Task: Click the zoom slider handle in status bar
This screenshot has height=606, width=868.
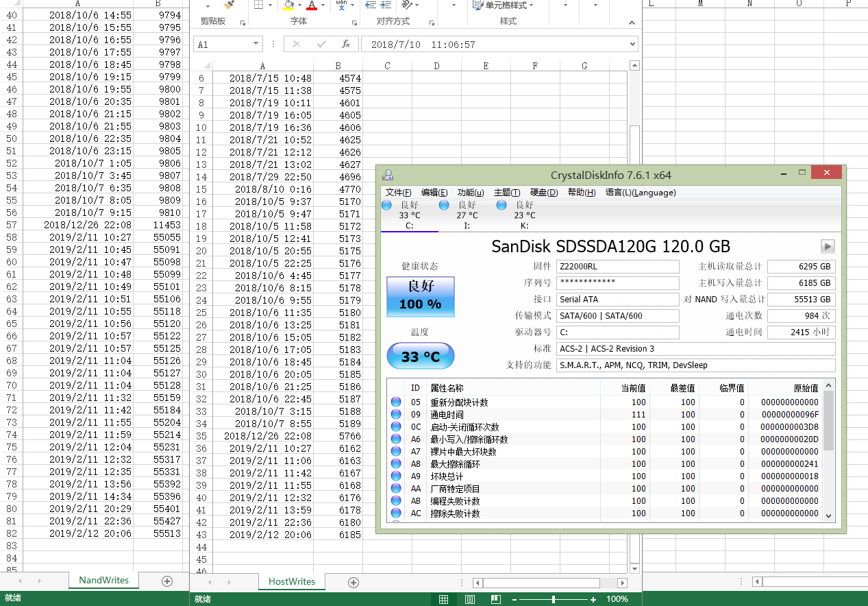Action: 553,599
